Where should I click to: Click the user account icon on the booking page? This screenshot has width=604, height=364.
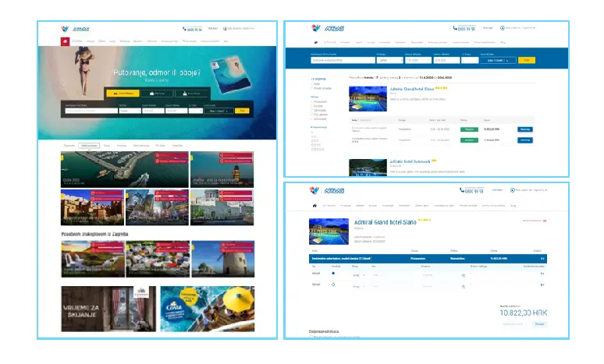[x=513, y=190]
